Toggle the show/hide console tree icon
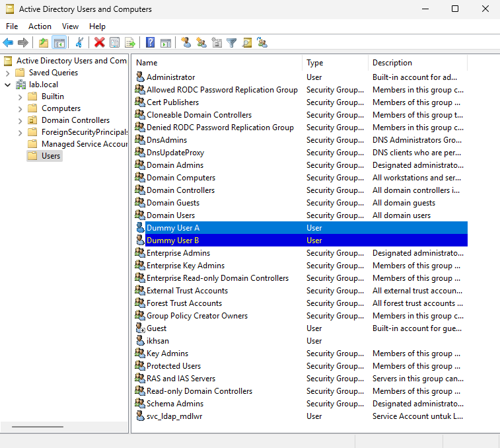Screen dimensions: 500x448 [59, 42]
